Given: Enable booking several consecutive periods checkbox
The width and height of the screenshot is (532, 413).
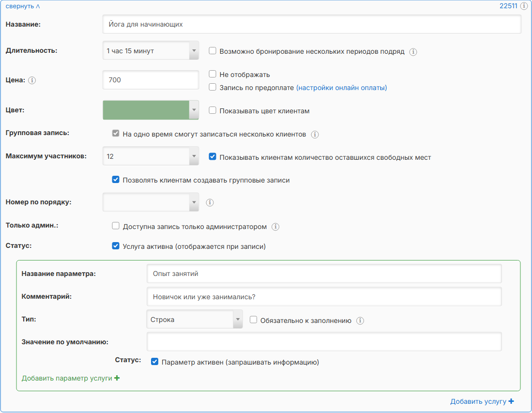Looking at the screenshot, I should pos(213,51).
